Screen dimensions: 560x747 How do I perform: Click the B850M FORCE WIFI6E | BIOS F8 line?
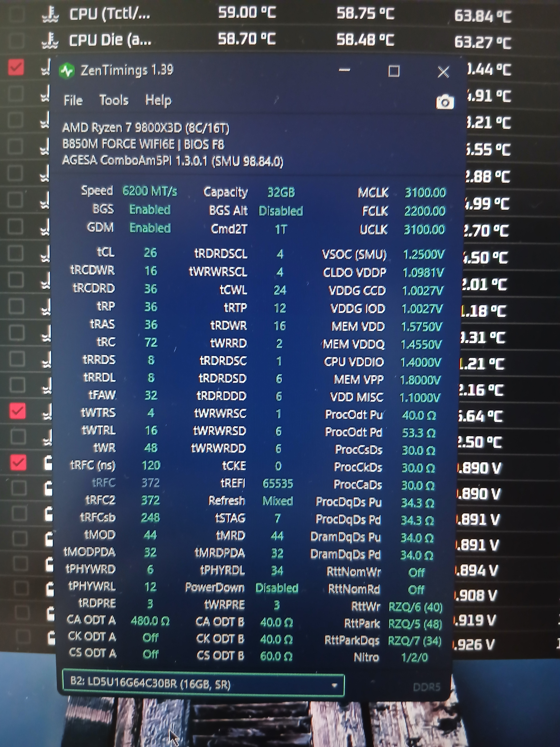pyautogui.click(x=143, y=144)
